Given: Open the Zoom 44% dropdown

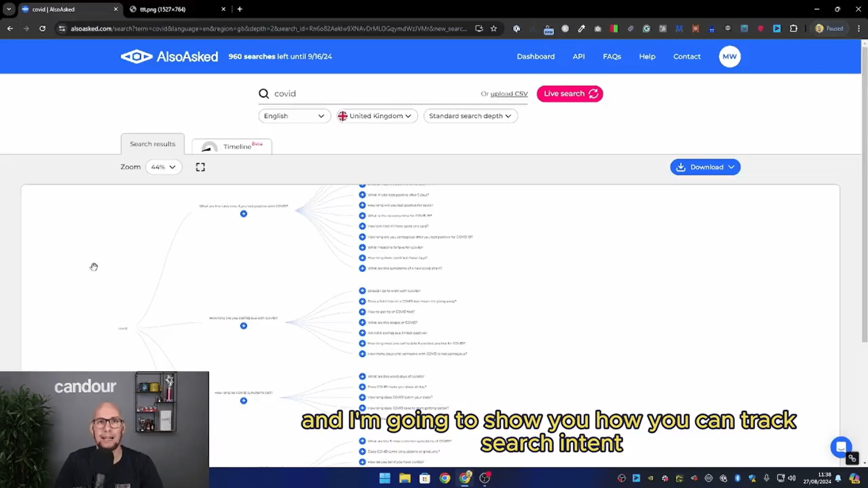Looking at the screenshot, I should [163, 167].
